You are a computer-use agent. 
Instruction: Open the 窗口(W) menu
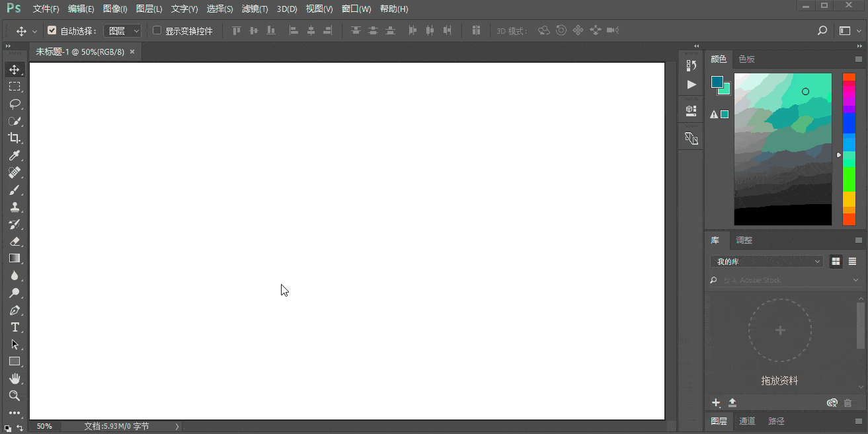[x=357, y=9]
